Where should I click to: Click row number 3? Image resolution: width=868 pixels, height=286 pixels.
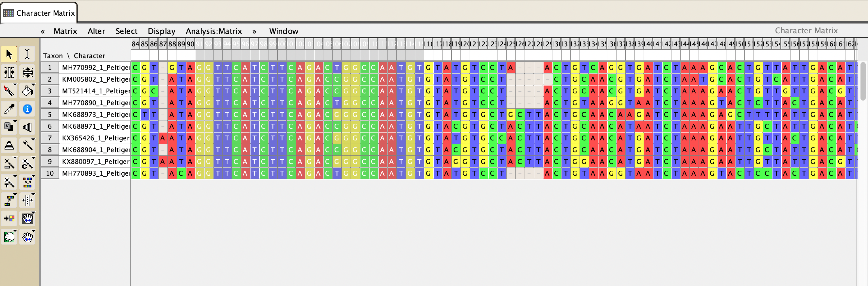pos(50,91)
